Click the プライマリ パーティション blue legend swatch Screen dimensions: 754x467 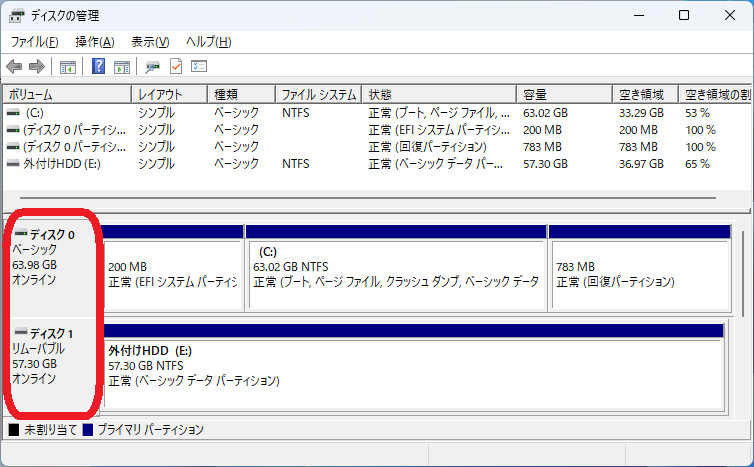[x=88, y=429]
